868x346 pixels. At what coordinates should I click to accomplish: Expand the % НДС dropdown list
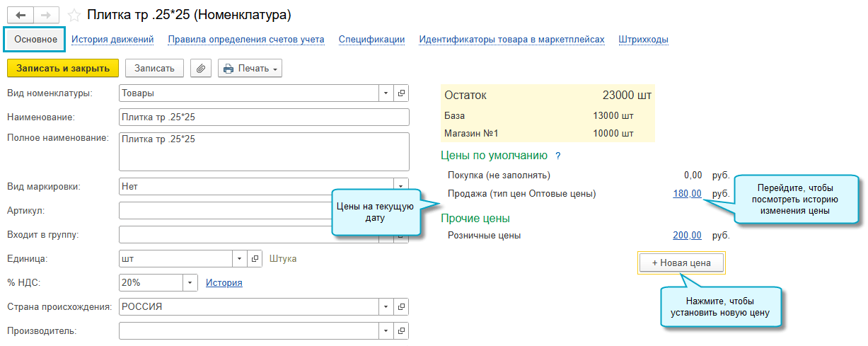(190, 283)
